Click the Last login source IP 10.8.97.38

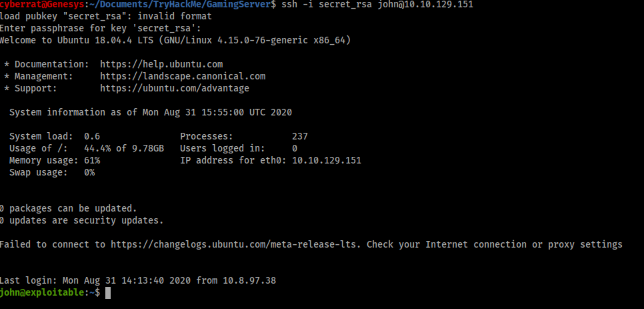[x=249, y=281]
